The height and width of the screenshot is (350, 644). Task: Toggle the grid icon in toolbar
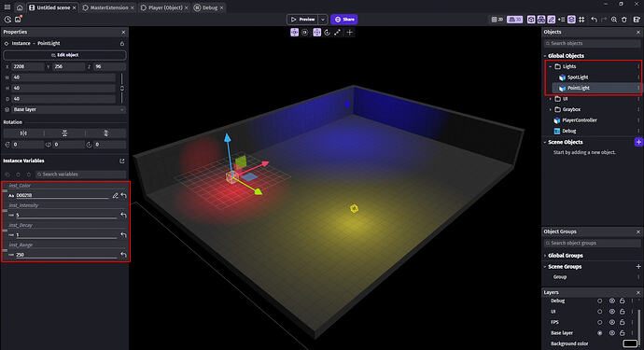pyautogui.click(x=581, y=20)
